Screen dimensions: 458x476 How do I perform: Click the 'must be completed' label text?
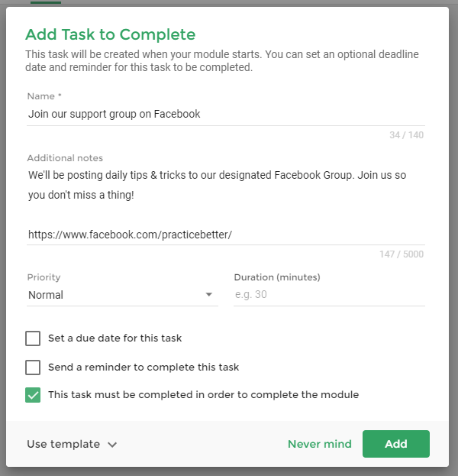pos(204,395)
